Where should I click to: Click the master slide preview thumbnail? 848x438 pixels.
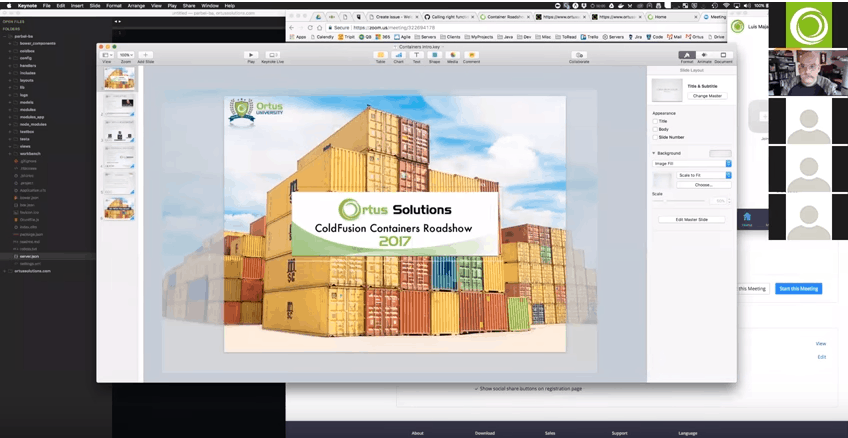(x=667, y=90)
